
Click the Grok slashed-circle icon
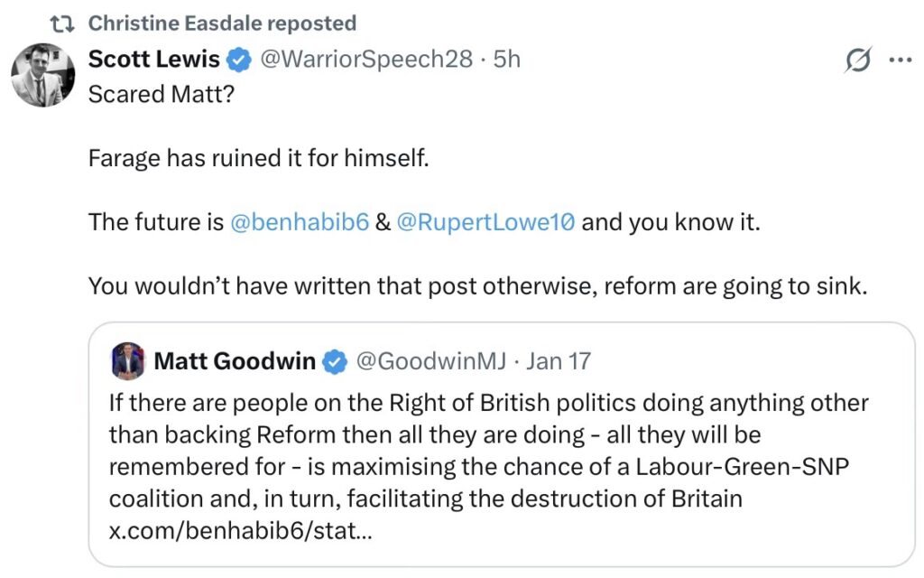(858, 61)
